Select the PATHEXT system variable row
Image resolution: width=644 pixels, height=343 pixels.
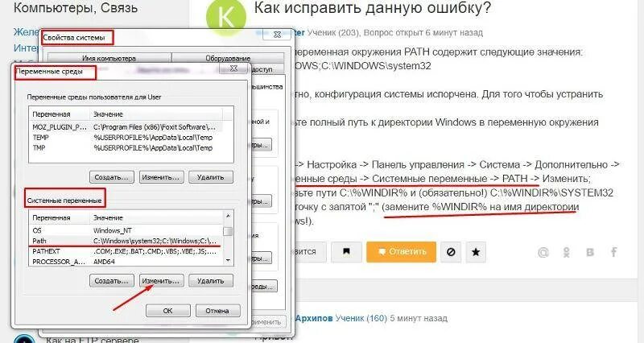[126, 251]
